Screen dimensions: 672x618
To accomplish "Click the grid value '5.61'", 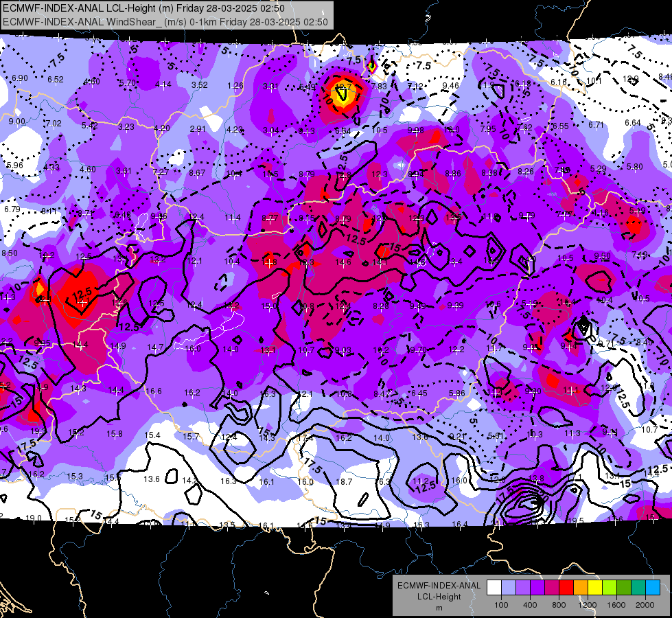I will click(x=496, y=436).
